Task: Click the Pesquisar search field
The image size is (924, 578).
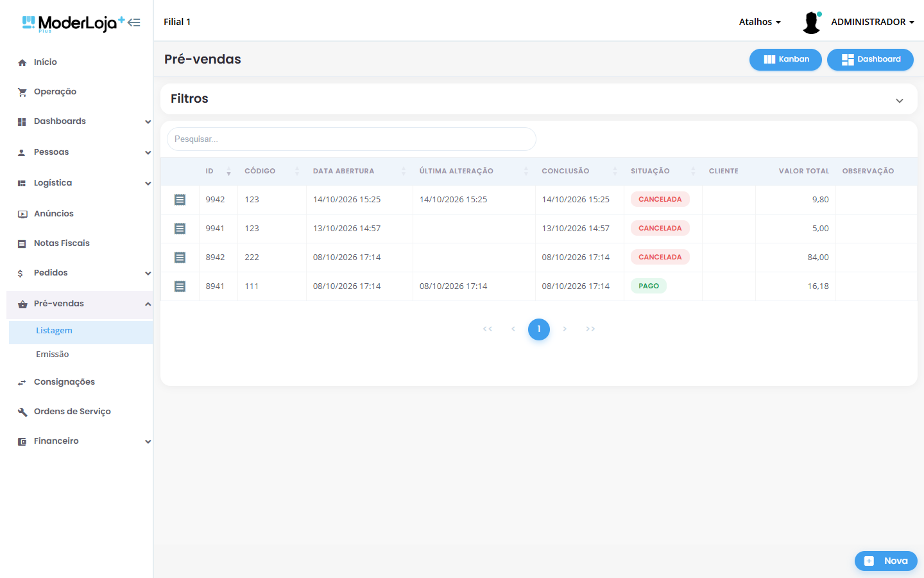Action: coord(352,139)
